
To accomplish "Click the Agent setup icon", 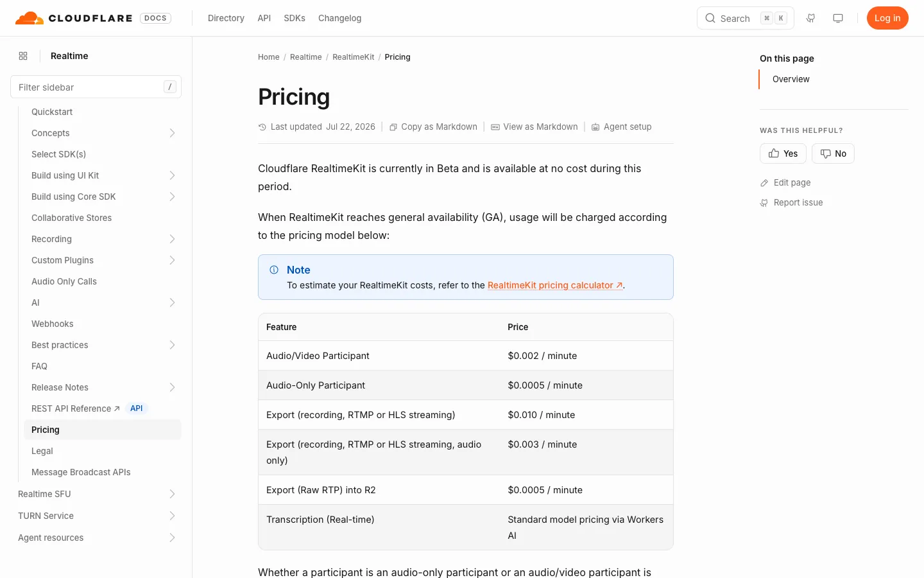I will point(595,127).
